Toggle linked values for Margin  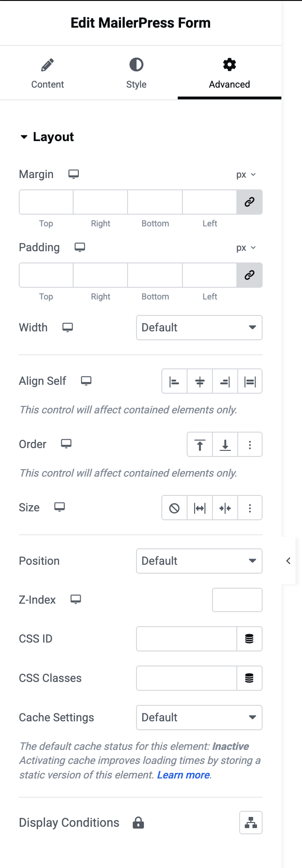pos(249,202)
